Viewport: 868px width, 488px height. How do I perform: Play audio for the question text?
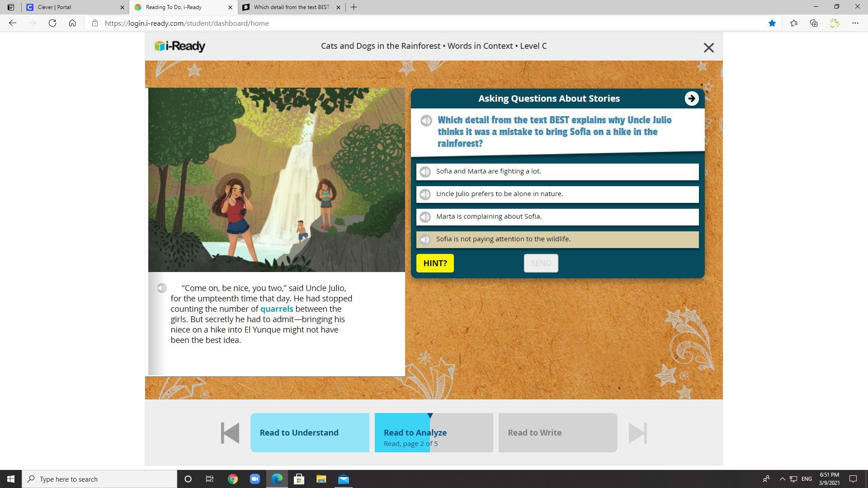[426, 121]
